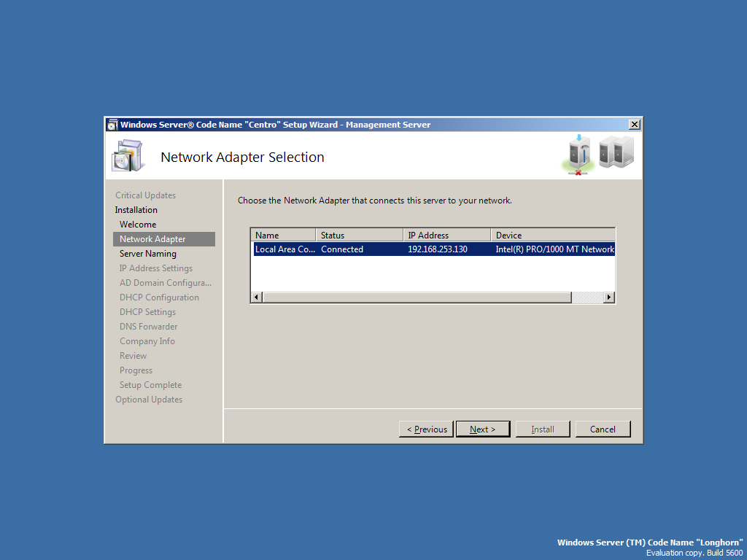The image size is (747, 560).
Task: Click the paired servers icon in header
Action: point(616,152)
